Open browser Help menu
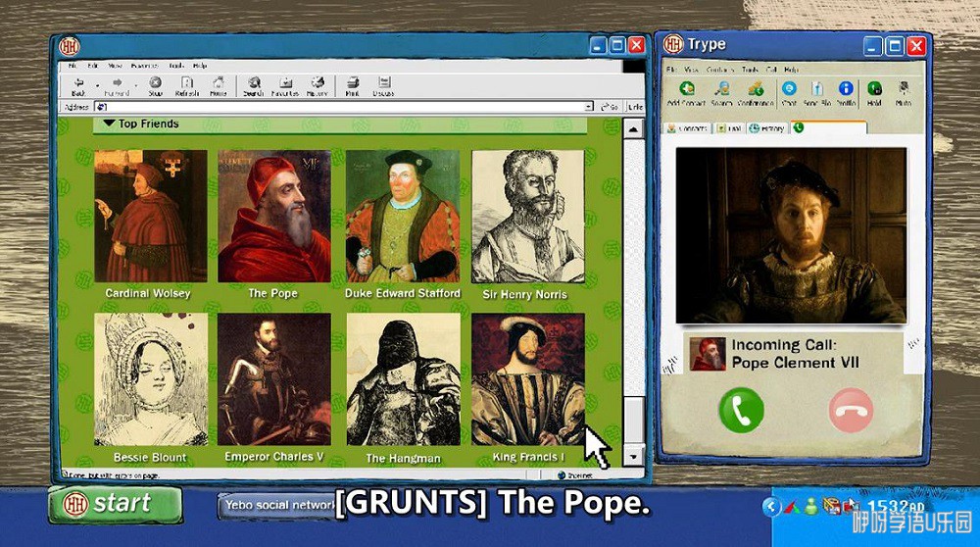Image resolution: width=980 pixels, height=547 pixels. (x=199, y=65)
